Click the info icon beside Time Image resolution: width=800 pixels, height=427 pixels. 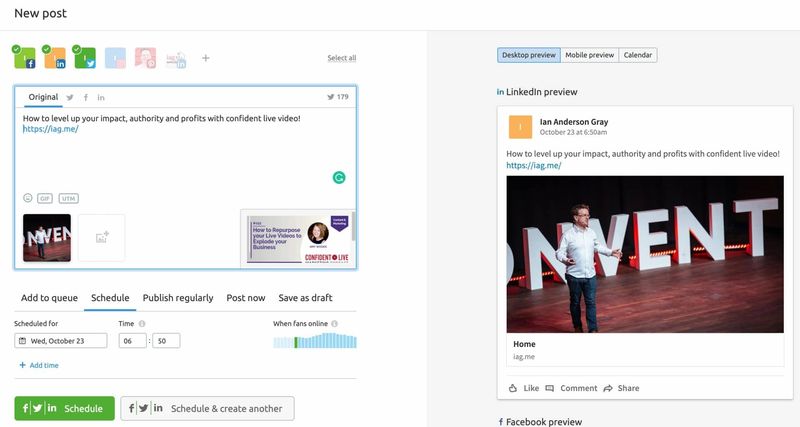point(142,323)
